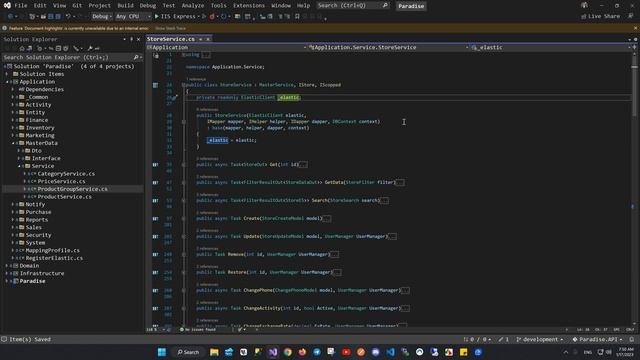Image resolution: width=640 pixels, height=360 pixels.
Task: Select RegisterElastic.cs in Solution Explorer
Action: (54, 258)
